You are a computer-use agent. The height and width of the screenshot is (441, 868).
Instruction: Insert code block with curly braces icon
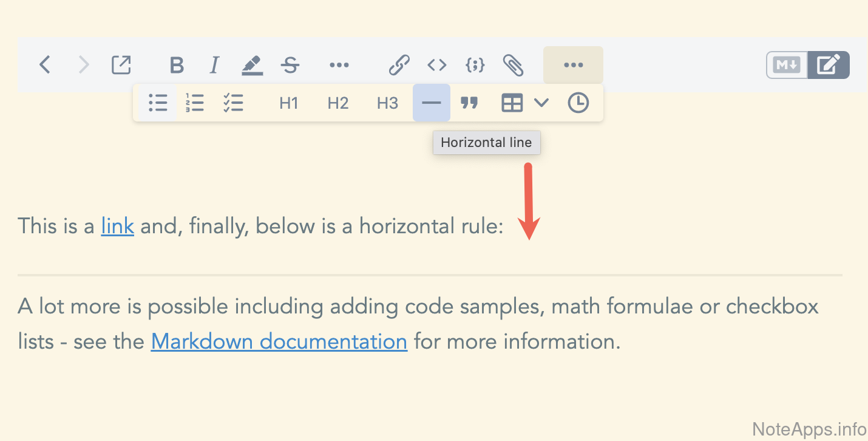pos(475,65)
